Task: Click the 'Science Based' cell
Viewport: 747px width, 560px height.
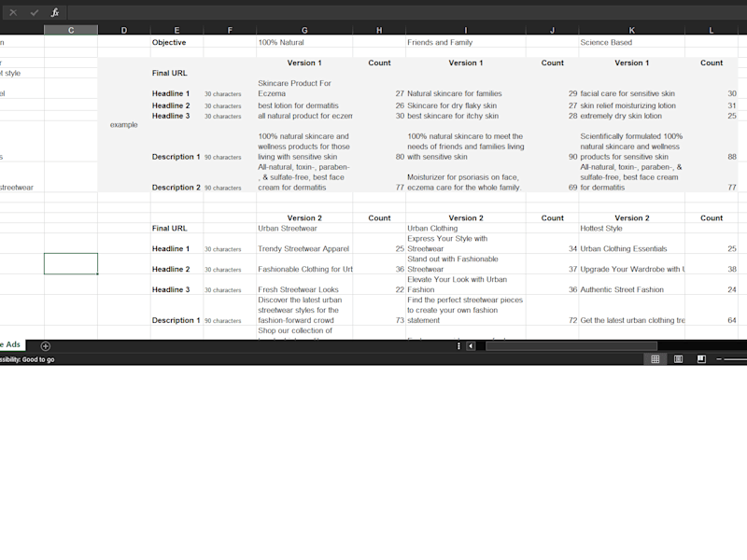Action: (632, 42)
